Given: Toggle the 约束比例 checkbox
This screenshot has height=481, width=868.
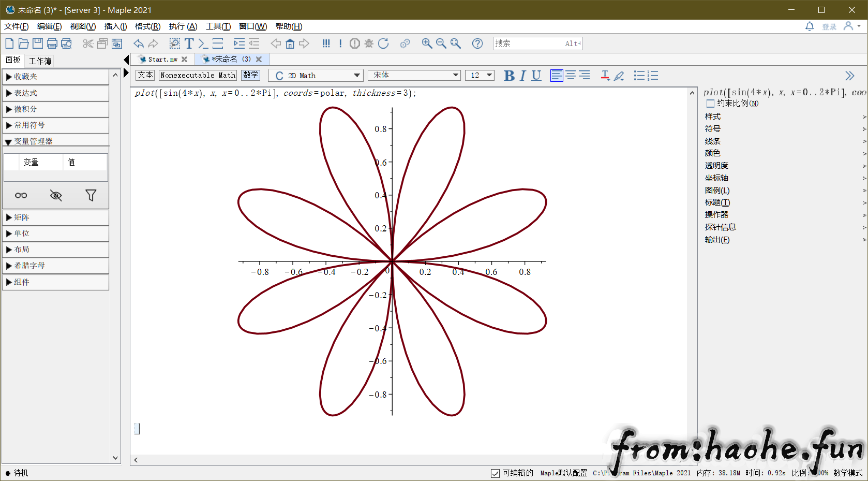Looking at the screenshot, I should (x=710, y=104).
